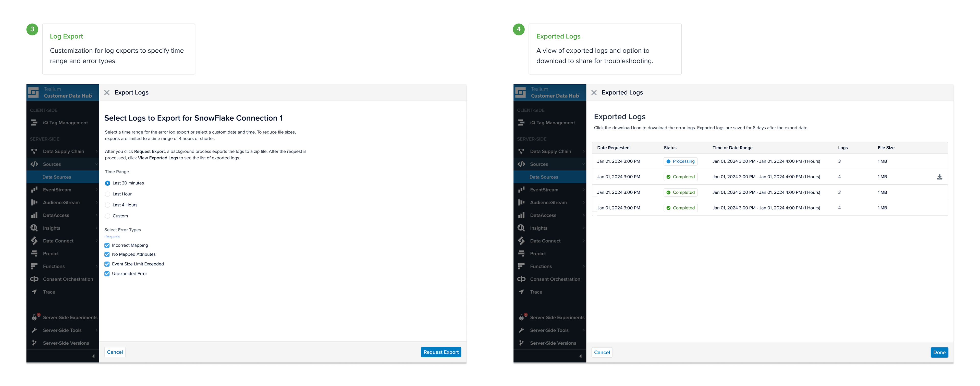Close the Exported Logs panel with X
This screenshot has height=386, width=980.
tap(594, 92)
